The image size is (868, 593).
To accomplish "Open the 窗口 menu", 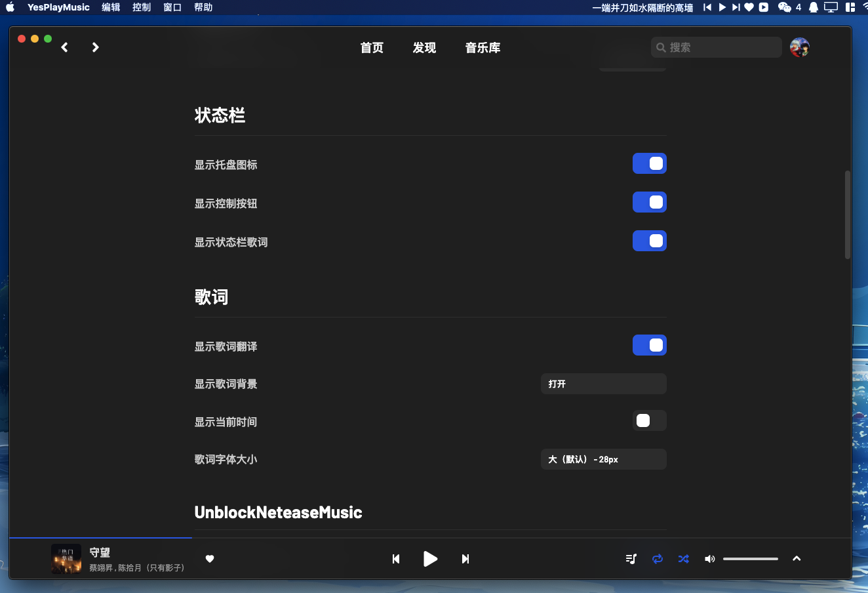I will 172,7.
